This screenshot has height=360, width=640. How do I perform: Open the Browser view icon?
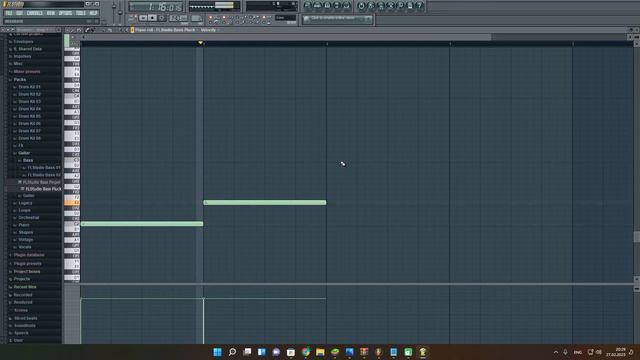pos(337,6)
